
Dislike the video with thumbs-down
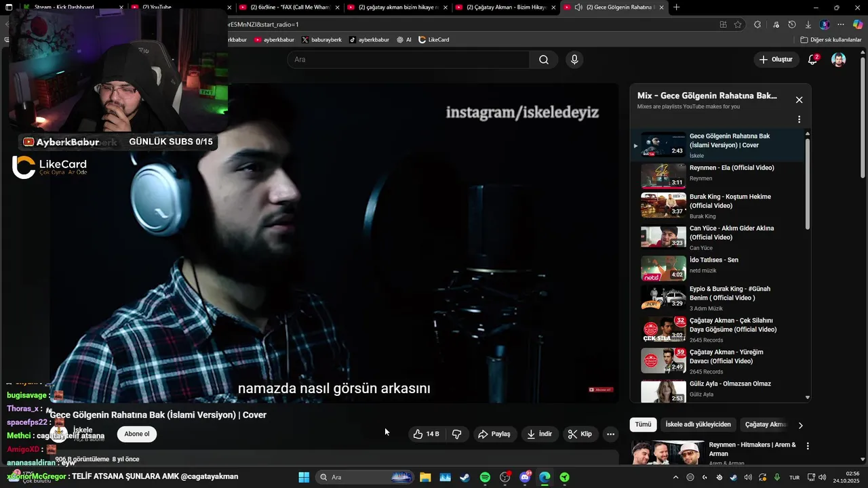(x=457, y=434)
